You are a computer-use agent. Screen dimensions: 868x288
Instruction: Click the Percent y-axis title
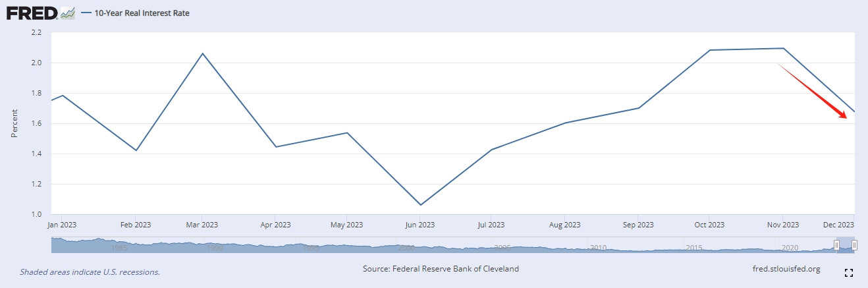(14, 123)
